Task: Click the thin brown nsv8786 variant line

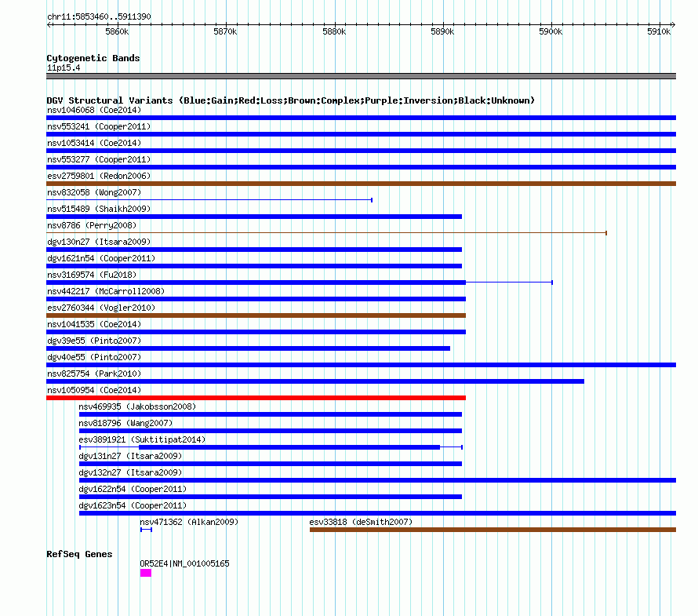Action: (x=326, y=233)
